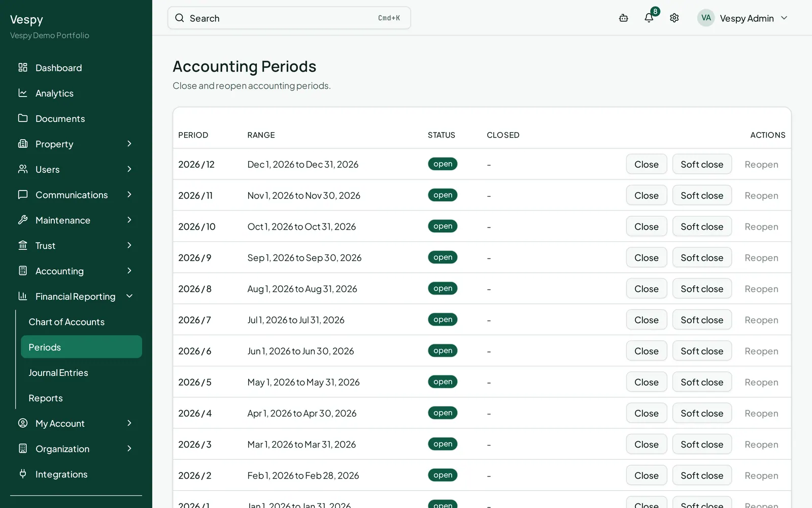Open Integrations in sidebar
Viewport: 812px width, 508px height.
click(x=76, y=474)
